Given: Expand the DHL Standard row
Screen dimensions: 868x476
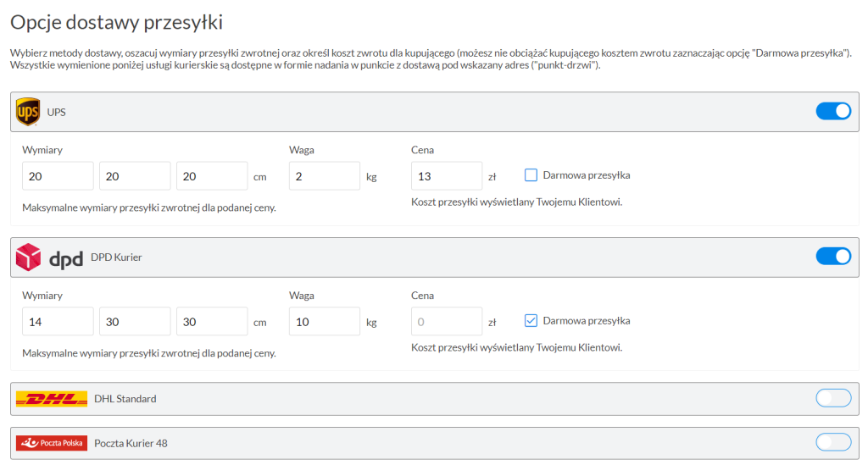Looking at the screenshot, I should click(x=424, y=399).
